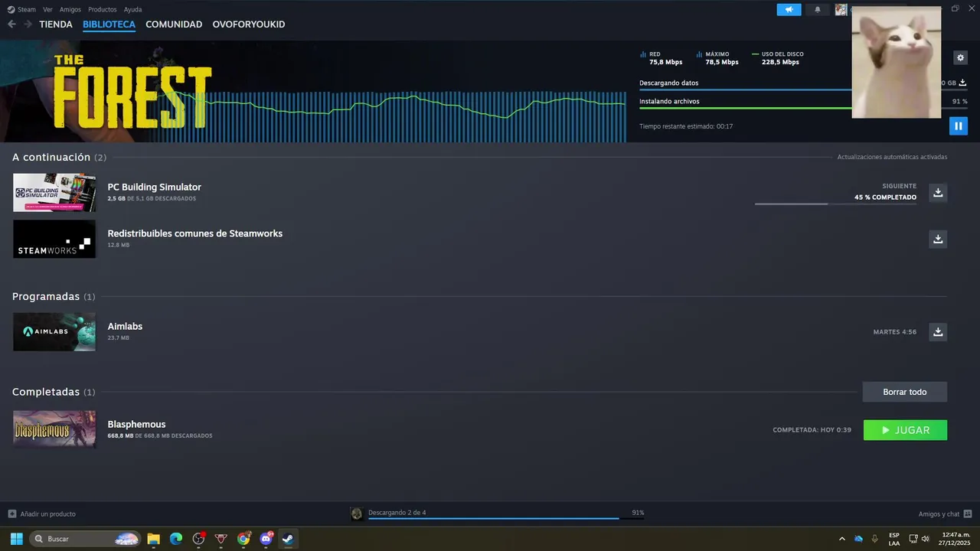Download PC Building Simulator now

click(938, 192)
